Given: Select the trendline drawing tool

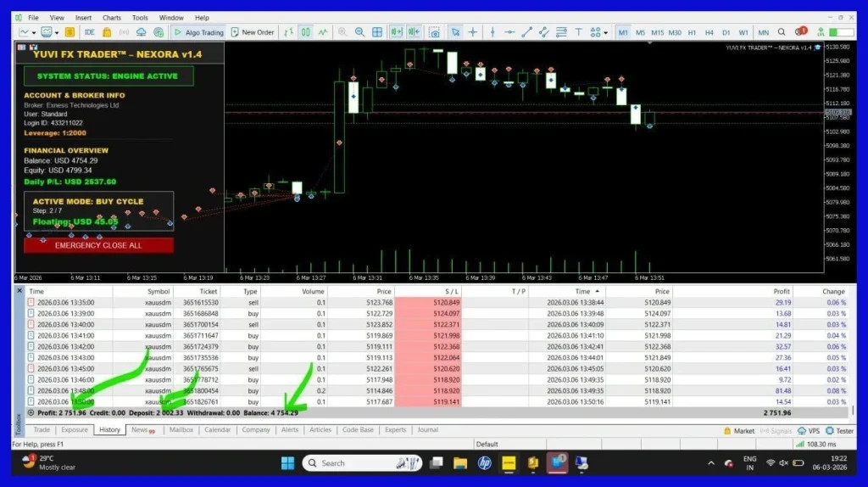Looking at the screenshot, I should pyautogui.click(x=526, y=32).
